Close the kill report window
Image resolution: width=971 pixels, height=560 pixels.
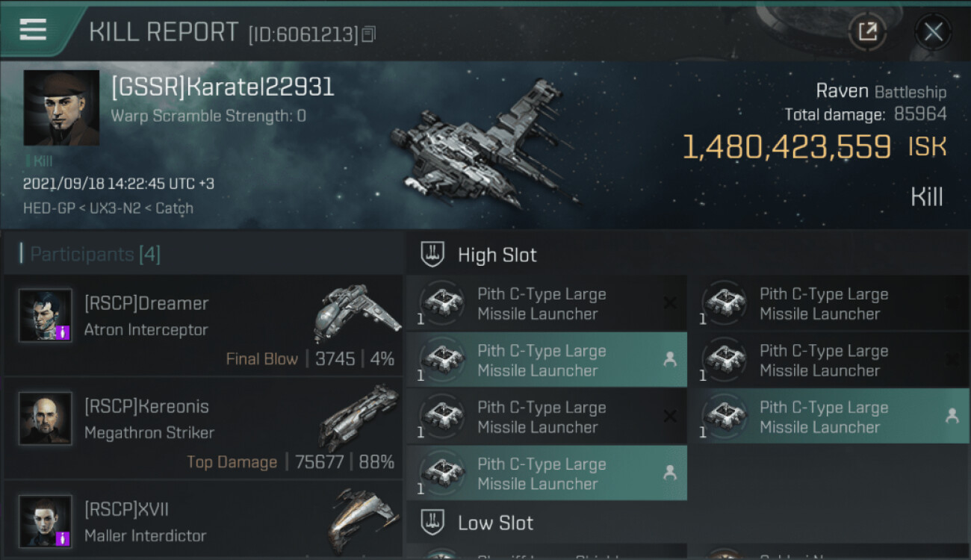(x=933, y=31)
